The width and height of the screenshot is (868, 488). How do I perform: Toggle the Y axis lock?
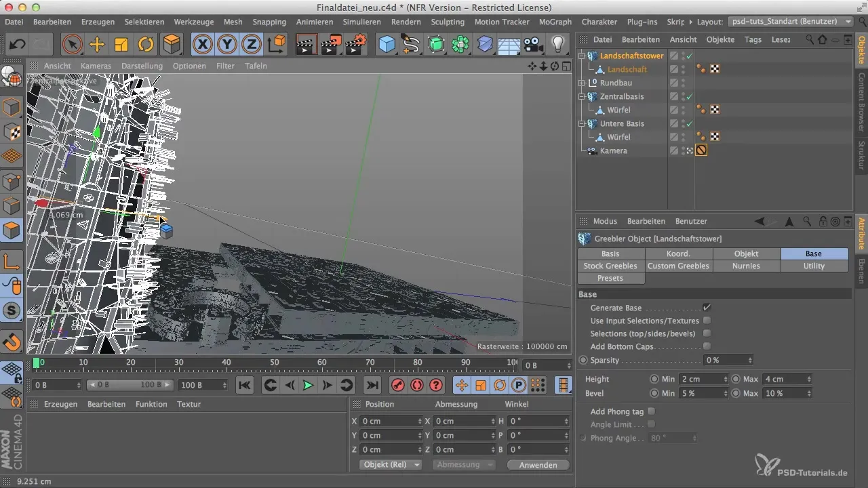228,45
